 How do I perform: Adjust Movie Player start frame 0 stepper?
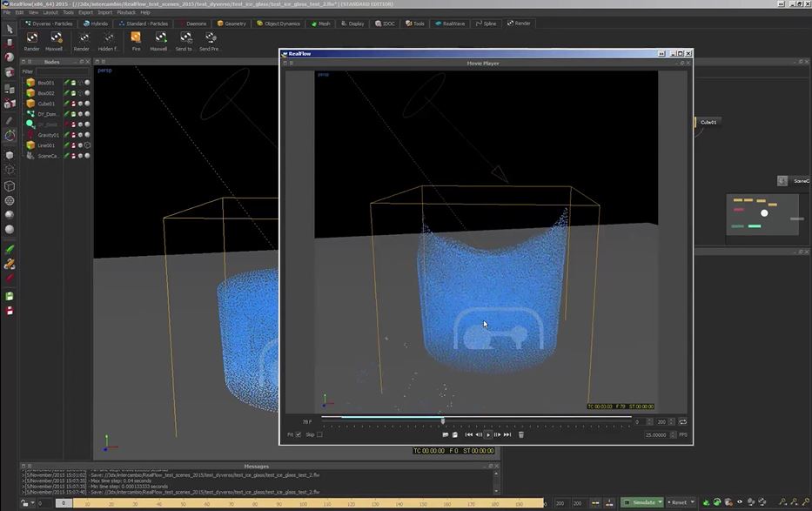pos(650,422)
